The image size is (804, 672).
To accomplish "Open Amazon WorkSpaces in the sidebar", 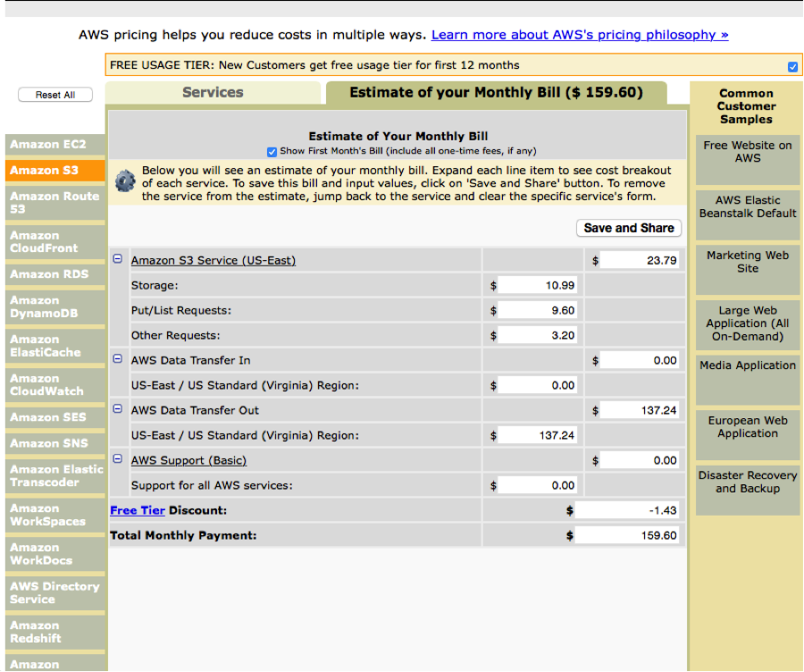I will point(54,515).
